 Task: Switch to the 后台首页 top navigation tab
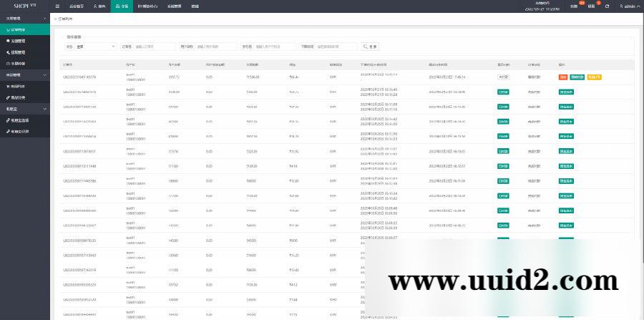(x=77, y=6)
